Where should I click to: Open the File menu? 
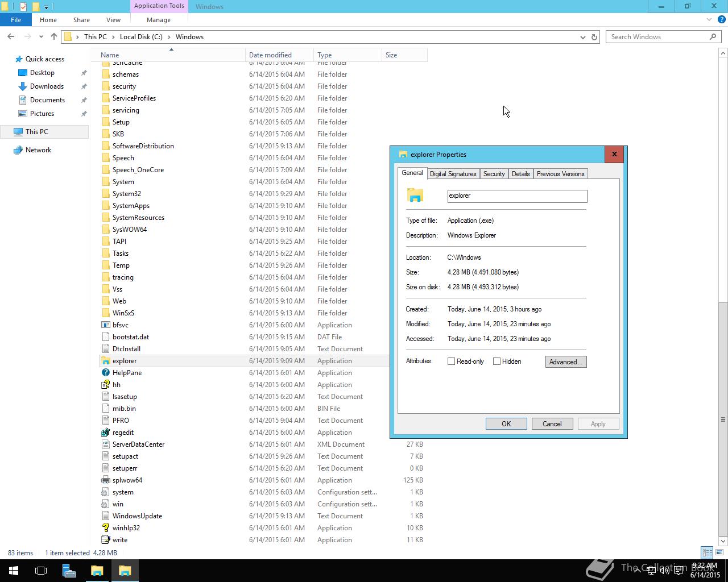pos(16,20)
